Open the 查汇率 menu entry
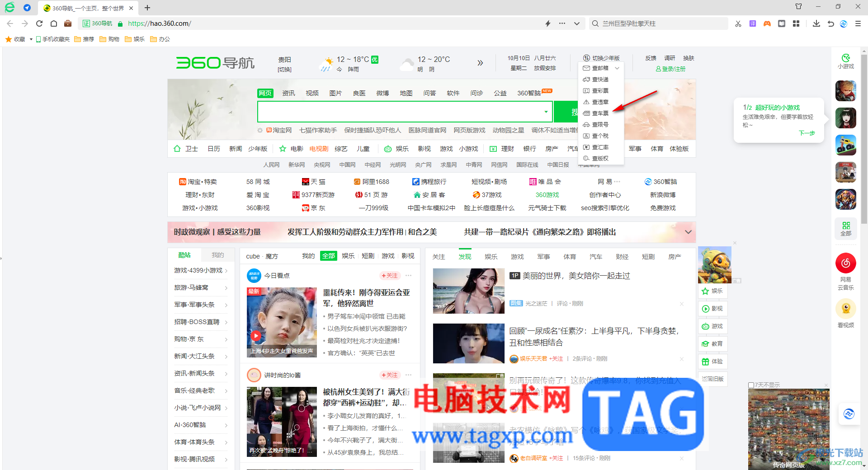The image size is (868, 470). click(x=601, y=147)
